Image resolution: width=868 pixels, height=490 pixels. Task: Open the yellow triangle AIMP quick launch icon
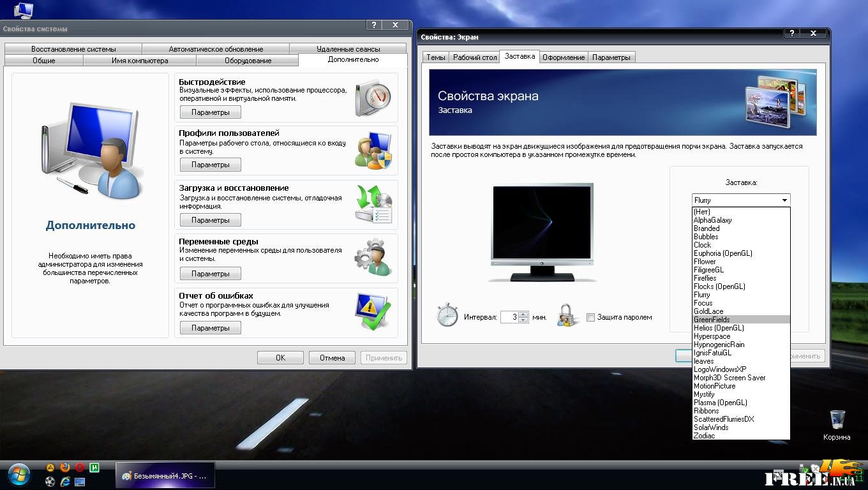click(50, 468)
